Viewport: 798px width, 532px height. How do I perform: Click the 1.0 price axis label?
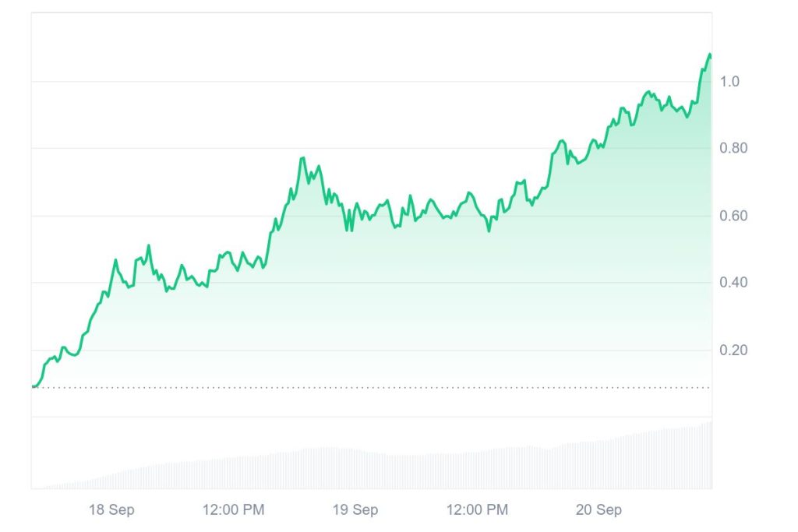point(729,82)
